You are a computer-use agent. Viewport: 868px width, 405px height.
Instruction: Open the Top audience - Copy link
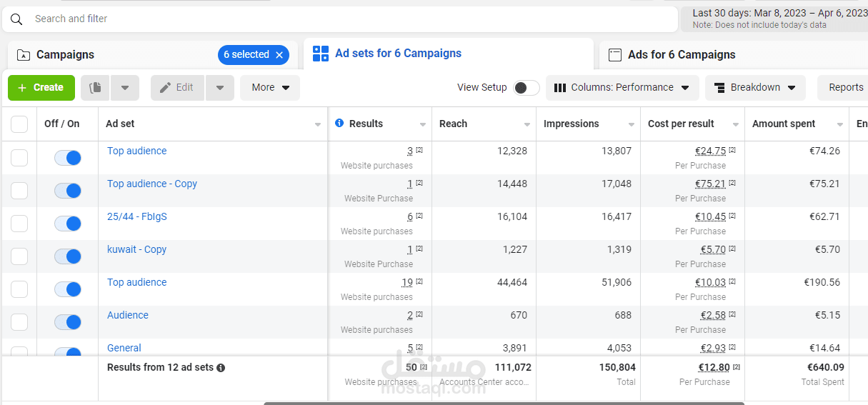[x=152, y=184]
